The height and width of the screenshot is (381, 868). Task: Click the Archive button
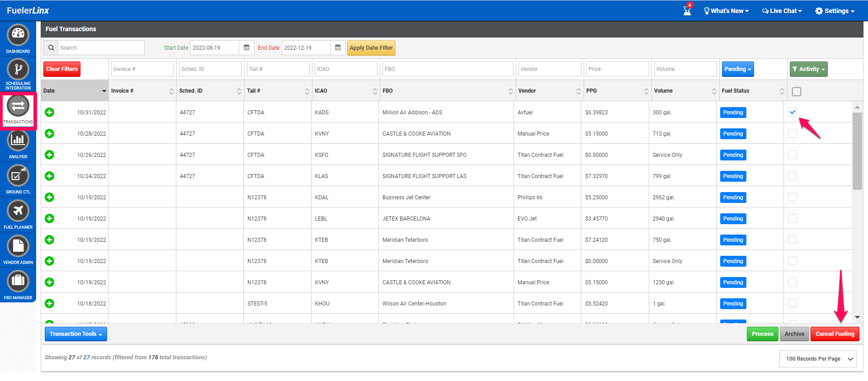[794, 334]
